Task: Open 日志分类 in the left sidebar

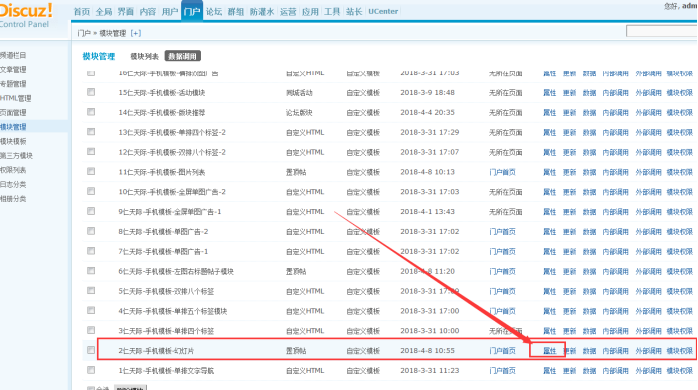Action: (13, 184)
